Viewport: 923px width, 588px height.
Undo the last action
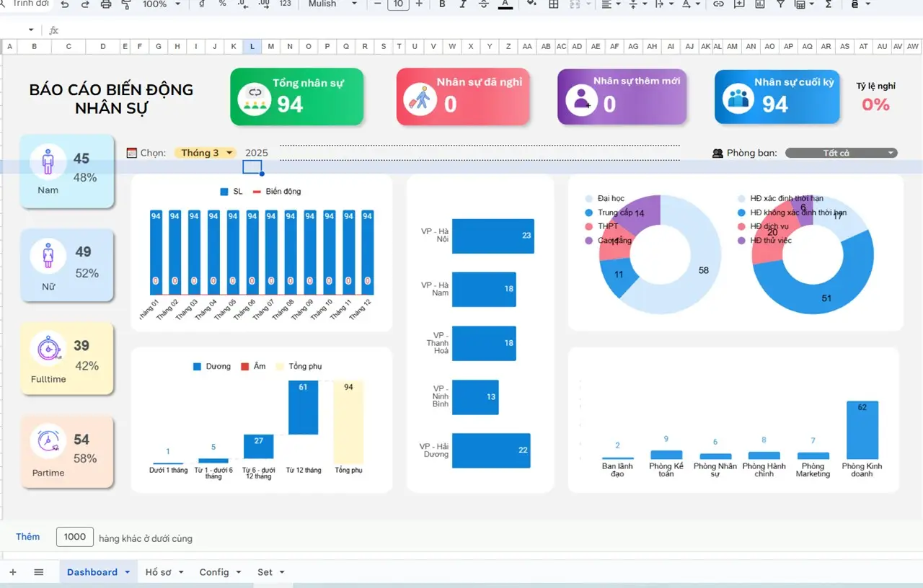click(65, 4)
